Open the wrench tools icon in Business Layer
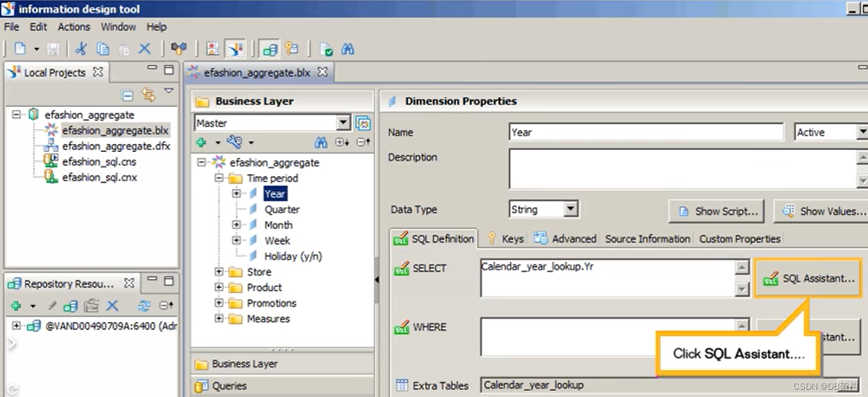This screenshot has height=397, width=868. pyautogui.click(x=233, y=142)
